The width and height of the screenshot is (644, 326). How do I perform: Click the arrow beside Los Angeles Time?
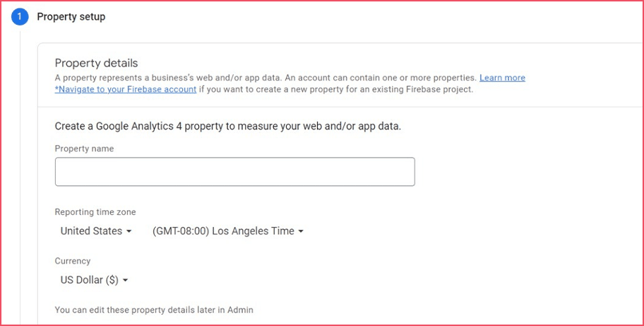tap(301, 232)
